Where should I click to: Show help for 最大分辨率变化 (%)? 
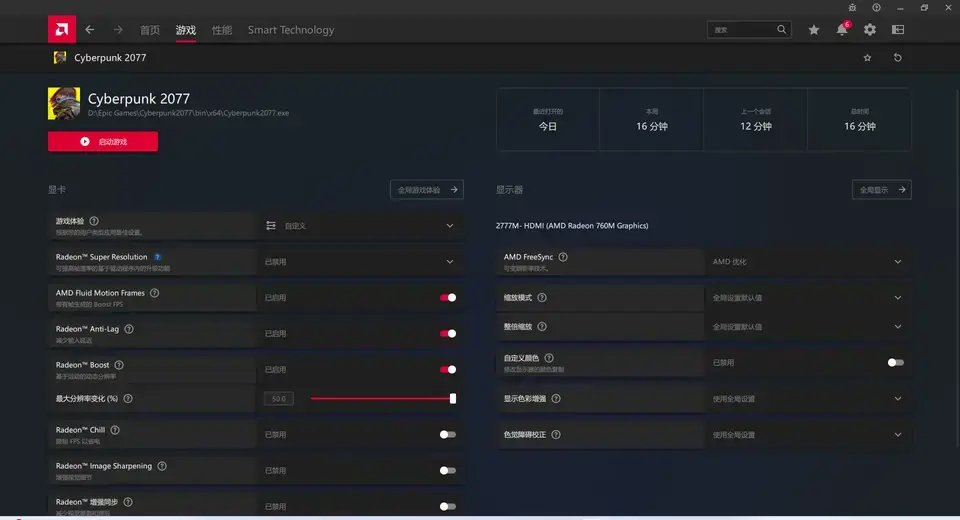[x=128, y=399]
